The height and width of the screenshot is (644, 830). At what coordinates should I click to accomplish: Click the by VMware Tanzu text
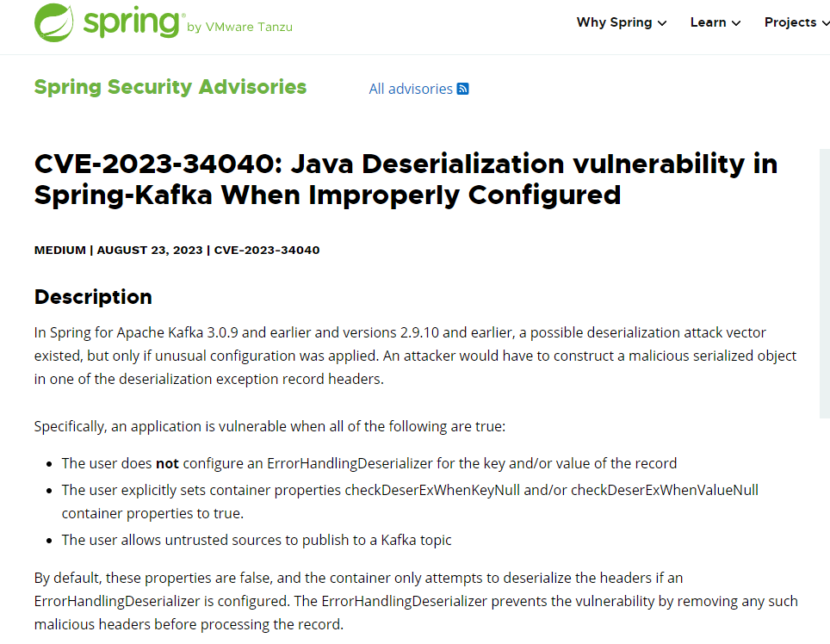coord(240,27)
